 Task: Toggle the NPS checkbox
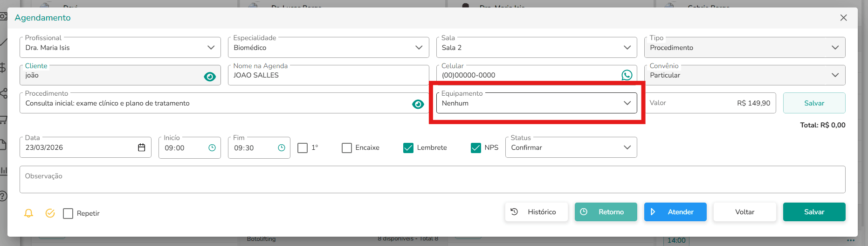point(476,148)
